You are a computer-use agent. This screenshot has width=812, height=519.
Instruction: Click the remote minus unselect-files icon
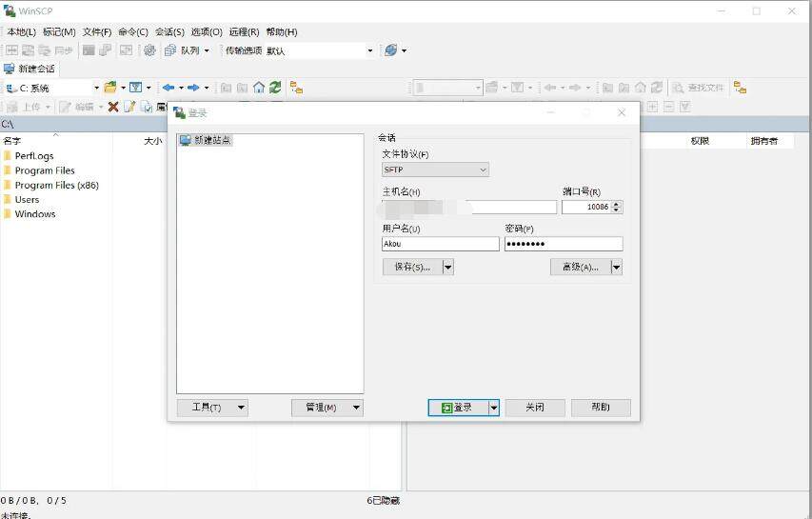(x=669, y=107)
